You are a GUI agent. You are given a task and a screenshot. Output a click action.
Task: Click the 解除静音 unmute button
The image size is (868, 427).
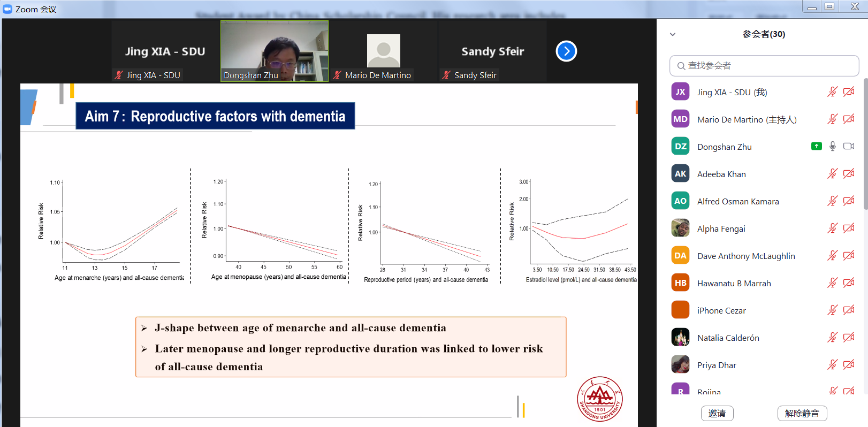802,413
